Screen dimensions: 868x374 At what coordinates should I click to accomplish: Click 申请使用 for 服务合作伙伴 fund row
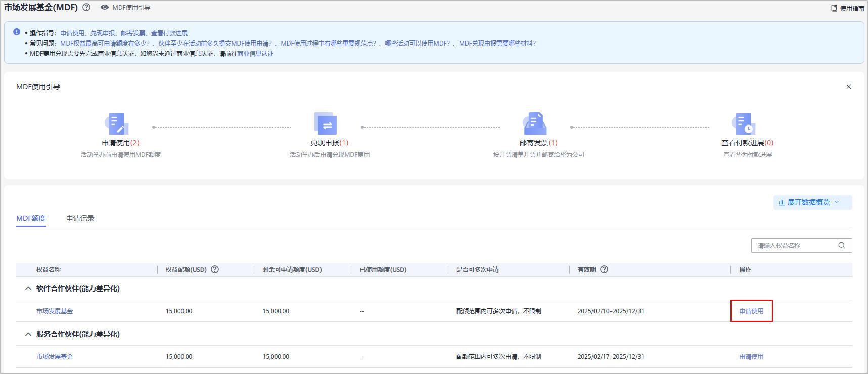pos(751,357)
